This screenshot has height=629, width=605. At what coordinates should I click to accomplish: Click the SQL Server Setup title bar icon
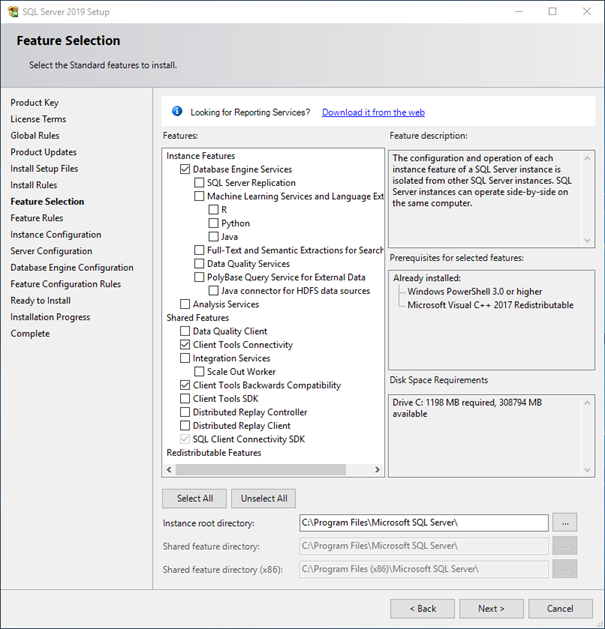pyautogui.click(x=13, y=12)
